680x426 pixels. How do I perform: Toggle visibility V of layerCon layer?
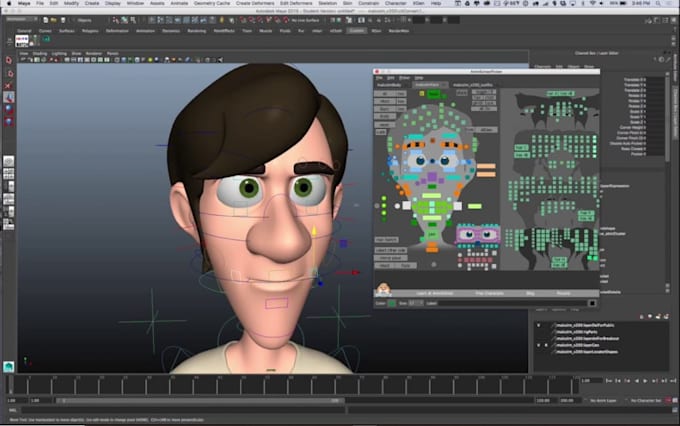coord(539,345)
